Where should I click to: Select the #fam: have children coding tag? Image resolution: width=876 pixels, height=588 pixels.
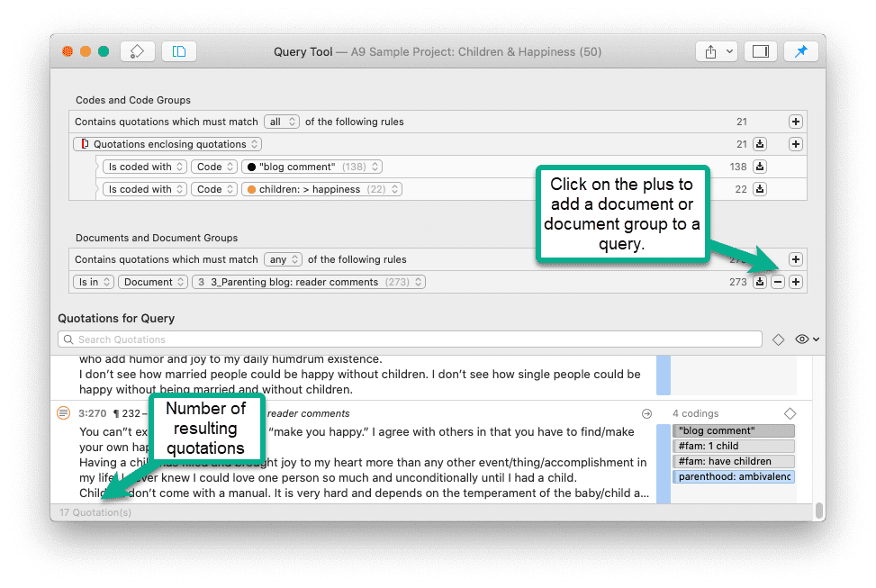click(x=734, y=461)
